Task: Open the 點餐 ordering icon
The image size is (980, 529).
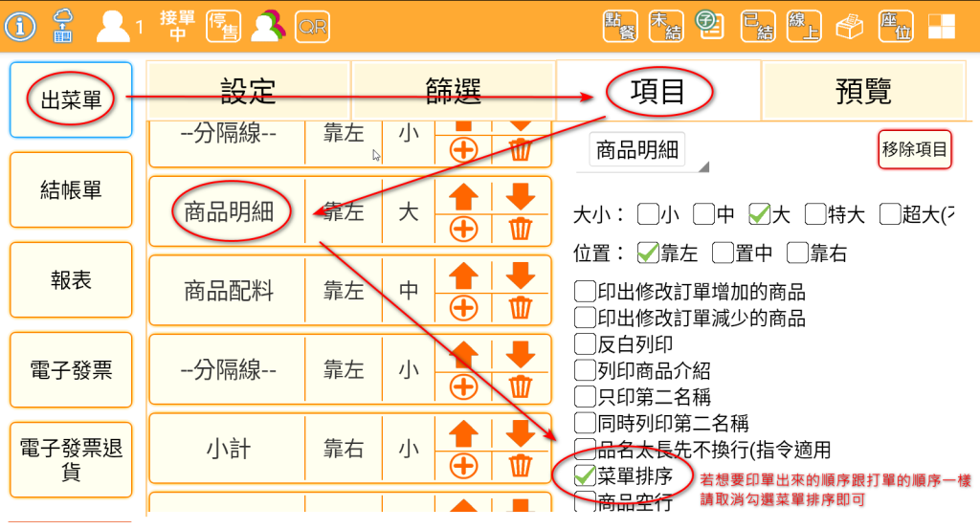Action: point(620,27)
